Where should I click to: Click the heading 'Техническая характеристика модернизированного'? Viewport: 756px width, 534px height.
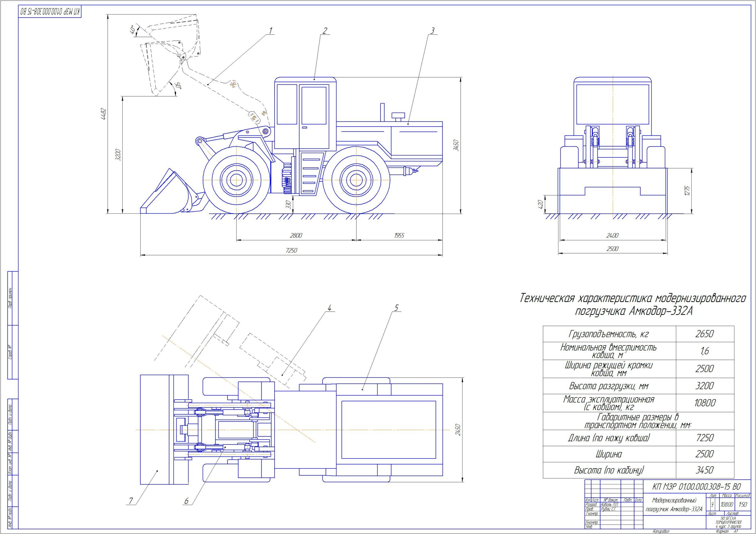click(x=633, y=298)
